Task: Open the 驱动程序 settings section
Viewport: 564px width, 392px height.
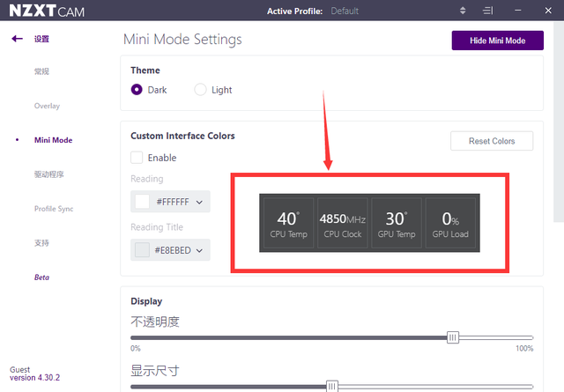Action: coord(49,174)
